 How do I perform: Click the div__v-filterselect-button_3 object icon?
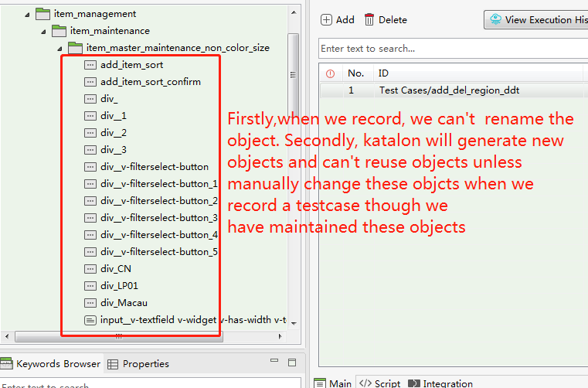tap(90, 218)
